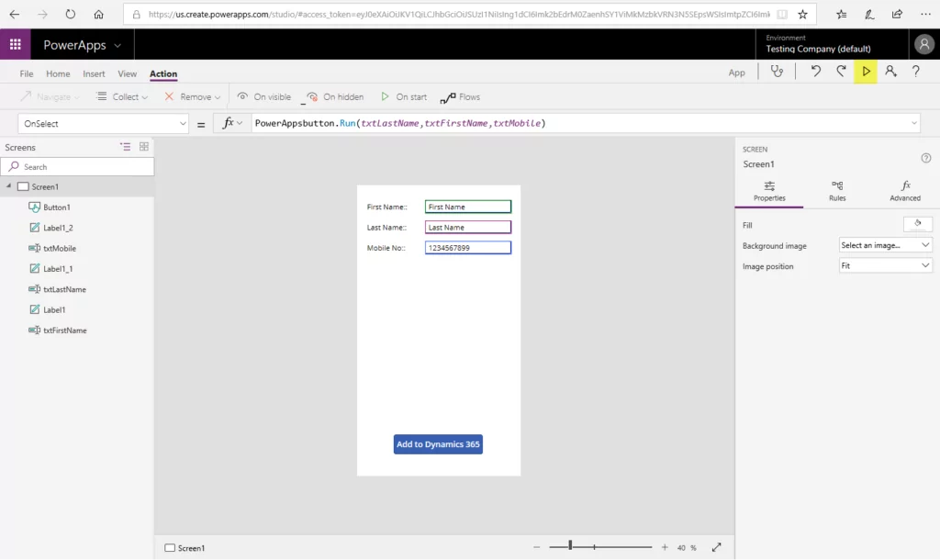940x560 pixels.
Task: Open the App checker stethoscope icon
Action: (777, 72)
